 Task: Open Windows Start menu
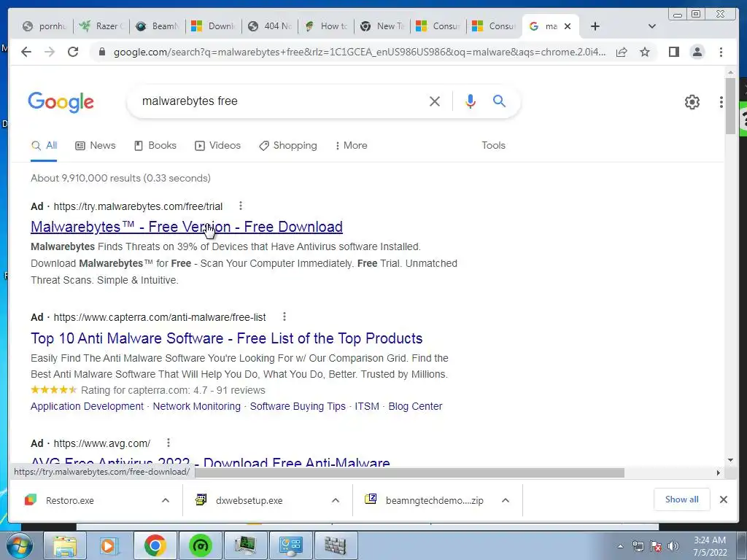tap(19, 545)
